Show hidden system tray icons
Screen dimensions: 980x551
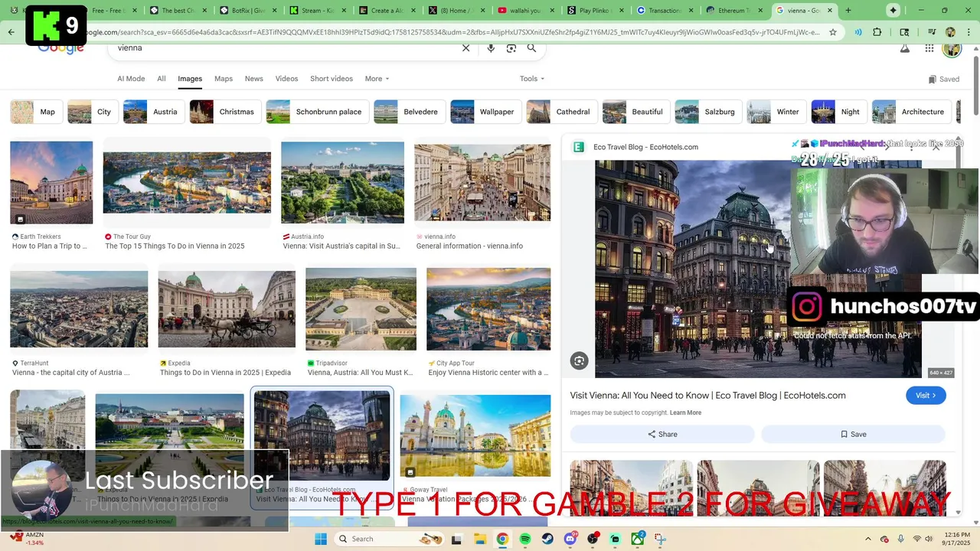pyautogui.click(x=868, y=539)
